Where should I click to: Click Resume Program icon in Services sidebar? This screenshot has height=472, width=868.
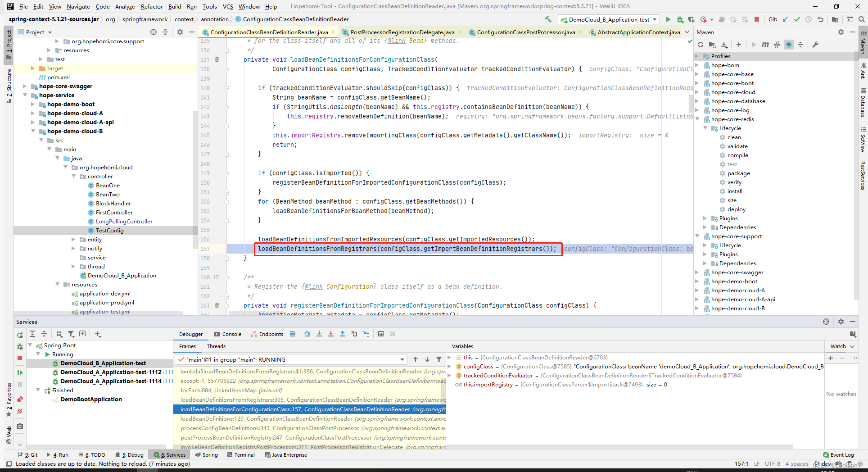click(20, 372)
